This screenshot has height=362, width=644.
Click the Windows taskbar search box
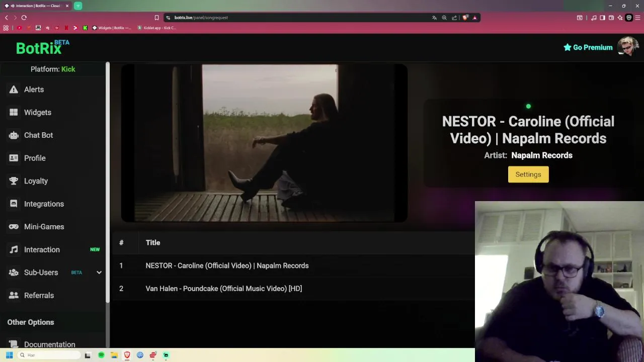49,355
